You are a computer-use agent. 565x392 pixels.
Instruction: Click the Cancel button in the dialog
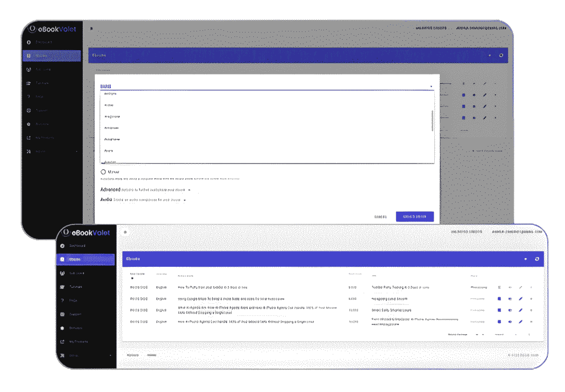pyautogui.click(x=381, y=217)
